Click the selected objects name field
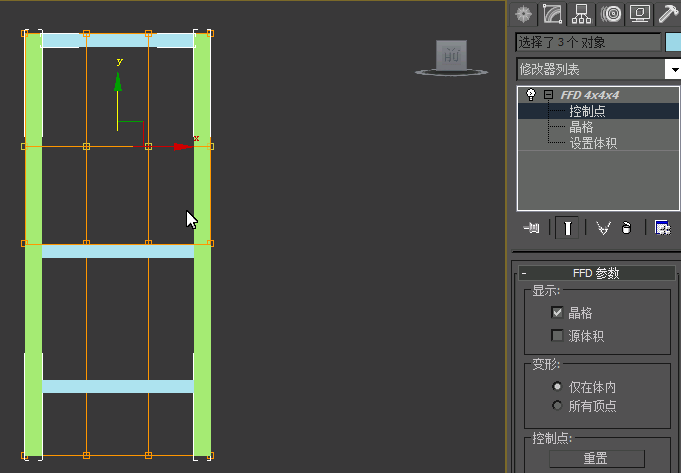681x473 pixels. [588, 43]
